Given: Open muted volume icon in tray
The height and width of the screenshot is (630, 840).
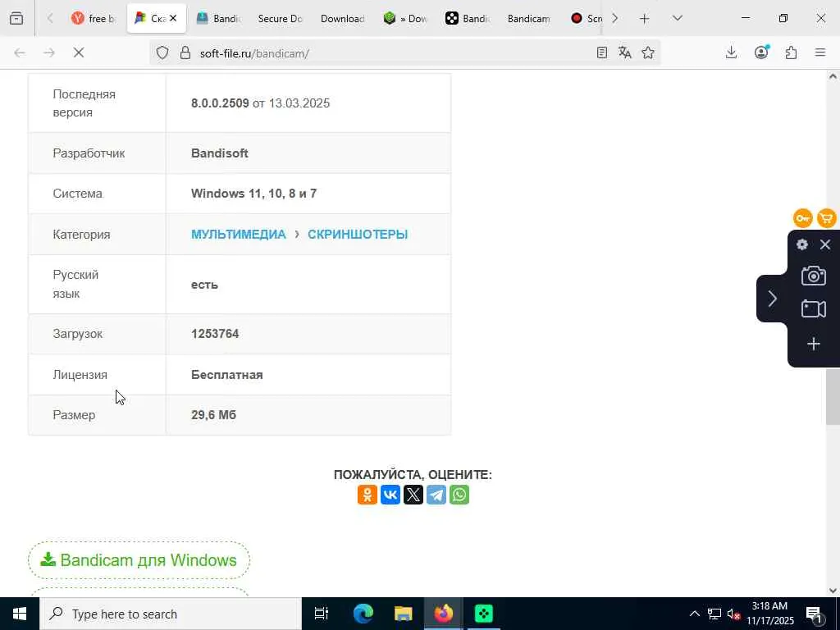Looking at the screenshot, I should pos(733,614).
